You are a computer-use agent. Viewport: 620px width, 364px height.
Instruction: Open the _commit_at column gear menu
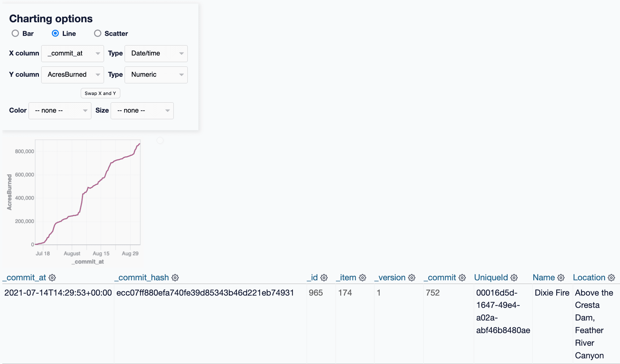tap(52, 278)
